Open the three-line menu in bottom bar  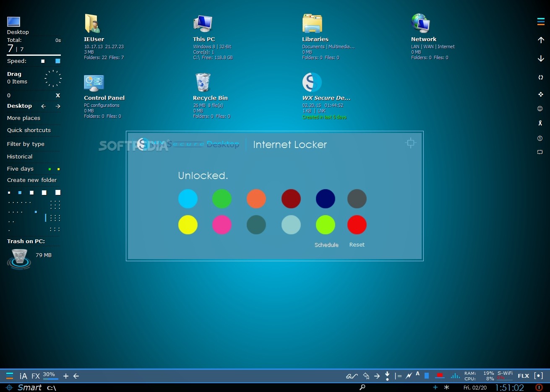(10, 376)
